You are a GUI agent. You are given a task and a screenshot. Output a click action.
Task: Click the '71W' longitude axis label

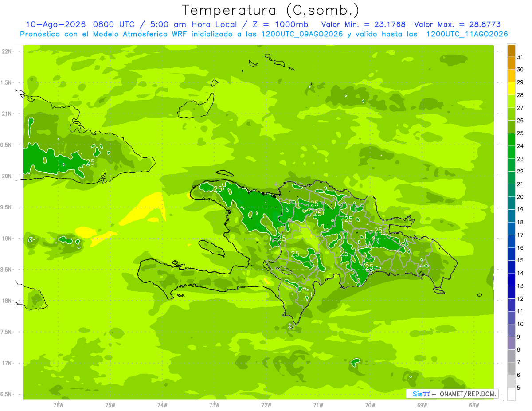pyautogui.click(x=318, y=405)
